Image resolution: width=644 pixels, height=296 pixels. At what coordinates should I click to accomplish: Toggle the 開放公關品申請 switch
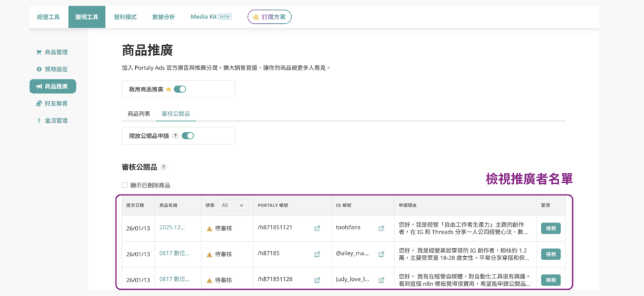(187, 135)
